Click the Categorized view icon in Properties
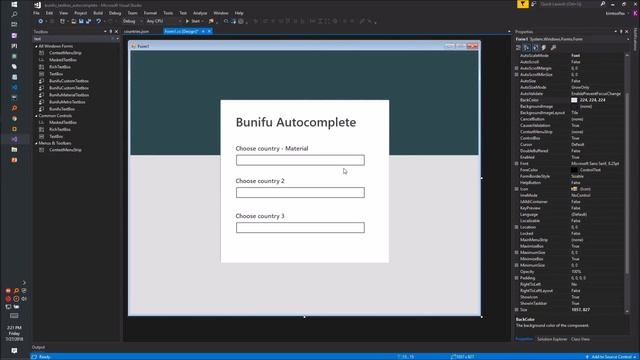 pos(518,48)
